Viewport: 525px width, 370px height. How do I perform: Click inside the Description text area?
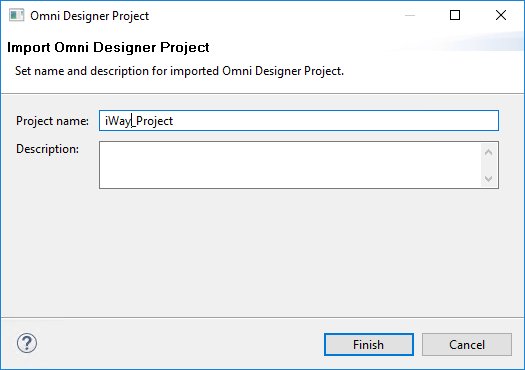tap(290, 165)
